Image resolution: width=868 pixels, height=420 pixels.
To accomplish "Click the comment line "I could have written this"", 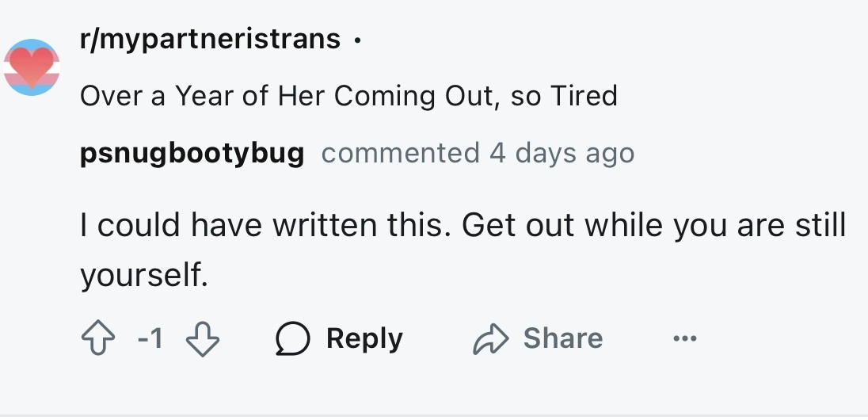I will pyautogui.click(x=463, y=226).
